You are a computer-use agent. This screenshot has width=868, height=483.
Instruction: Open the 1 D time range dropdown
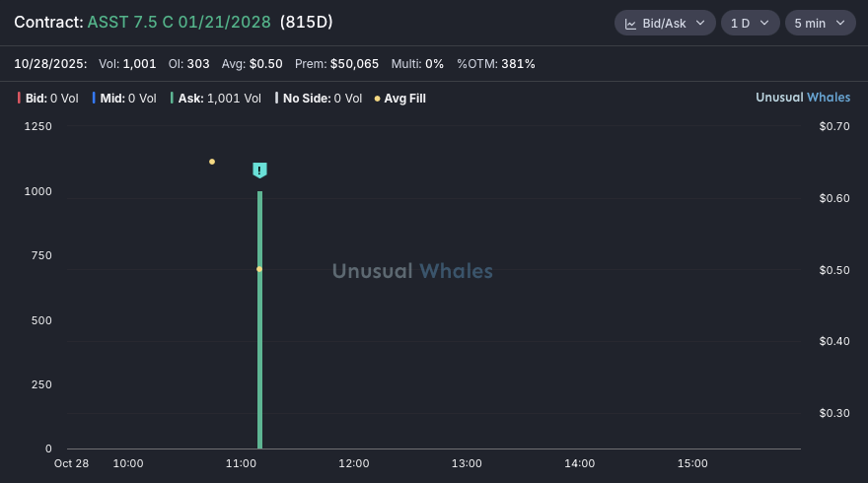tap(750, 24)
